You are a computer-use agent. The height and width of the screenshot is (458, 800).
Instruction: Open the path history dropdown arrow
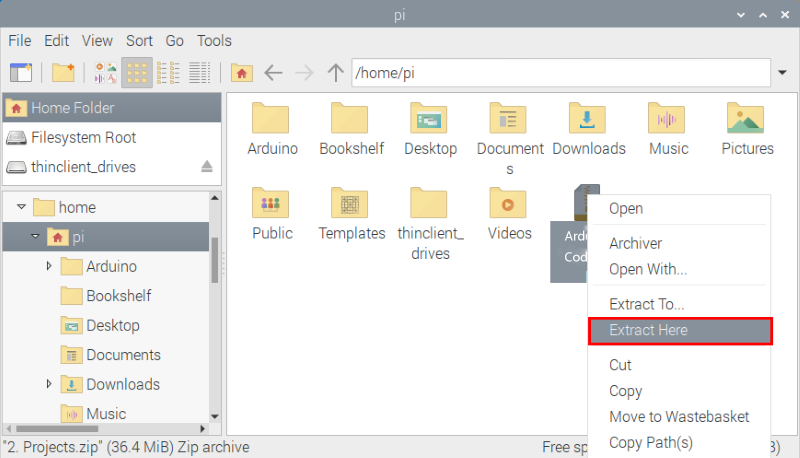point(783,73)
